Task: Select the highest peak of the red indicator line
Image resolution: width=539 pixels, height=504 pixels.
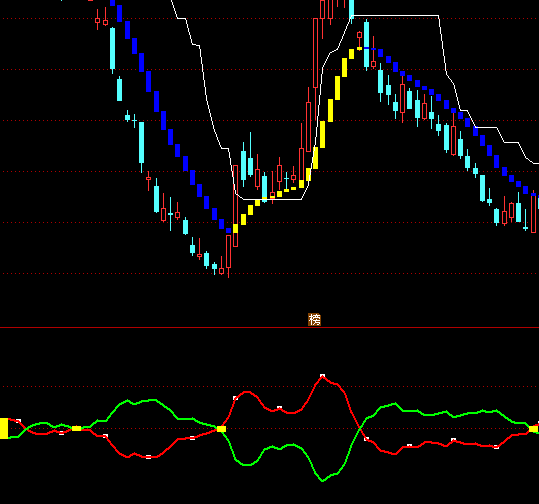Action: [x=322, y=376]
